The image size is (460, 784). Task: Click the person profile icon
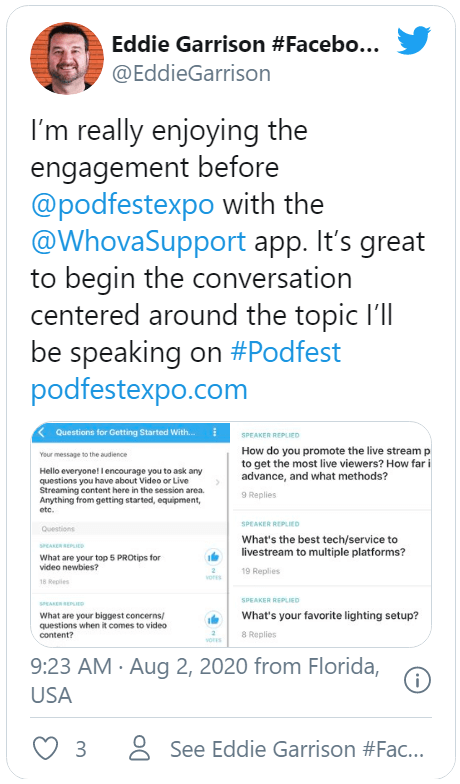tap(140, 748)
